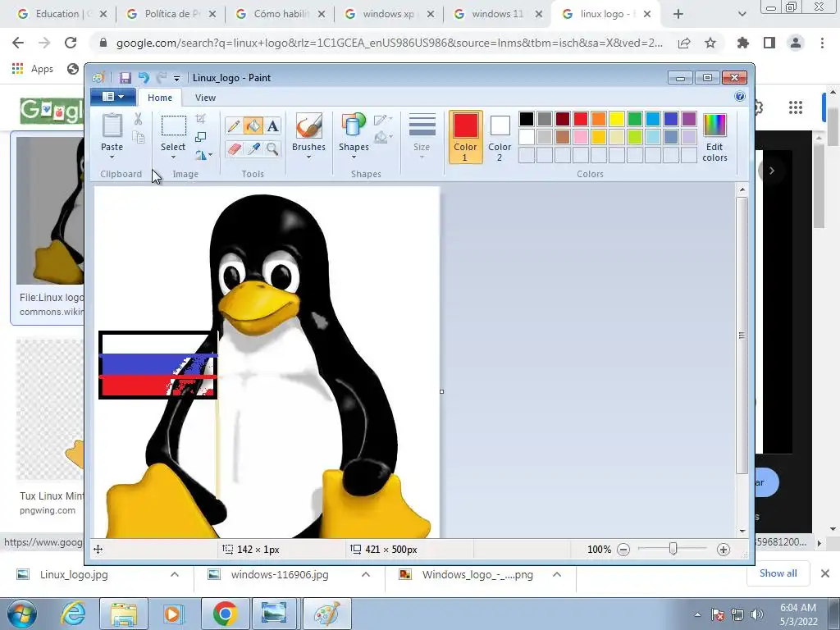Open the Paint file menu dropdown

[113, 97]
